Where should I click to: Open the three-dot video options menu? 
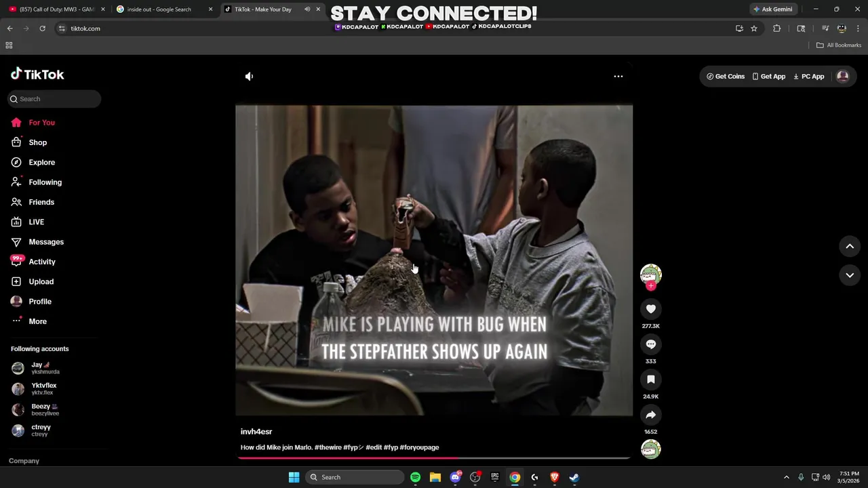point(618,77)
